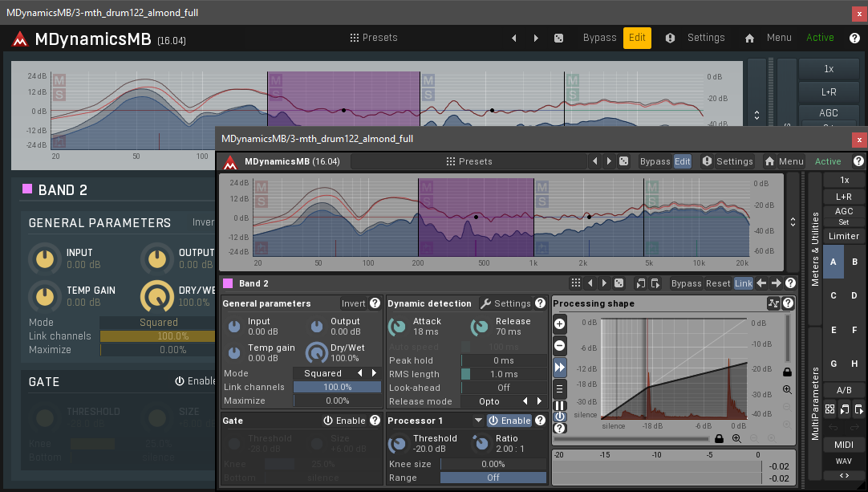This screenshot has width=868, height=492.
Task: Expand Processor 1 dropdown arrow
Action: [x=478, y=421]
